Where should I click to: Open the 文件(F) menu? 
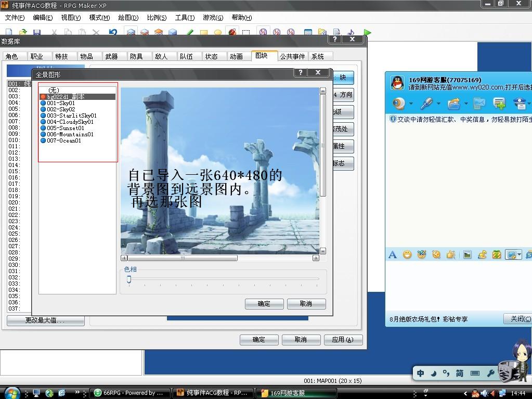15,18
